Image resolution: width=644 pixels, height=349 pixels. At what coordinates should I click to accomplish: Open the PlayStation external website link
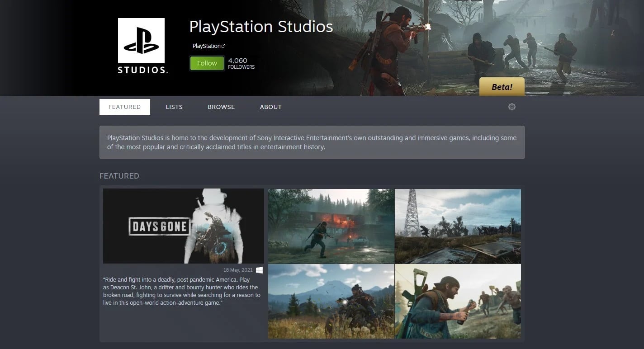click(208, 46)
